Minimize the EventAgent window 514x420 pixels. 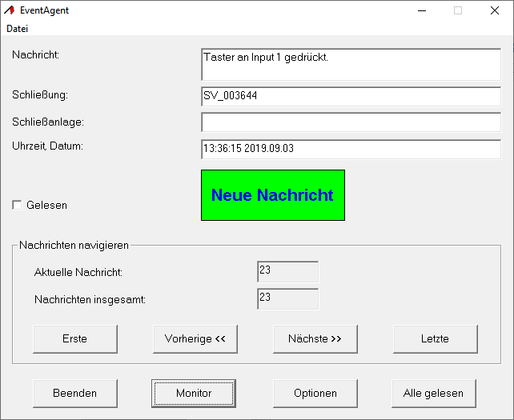tap(421, 11)
